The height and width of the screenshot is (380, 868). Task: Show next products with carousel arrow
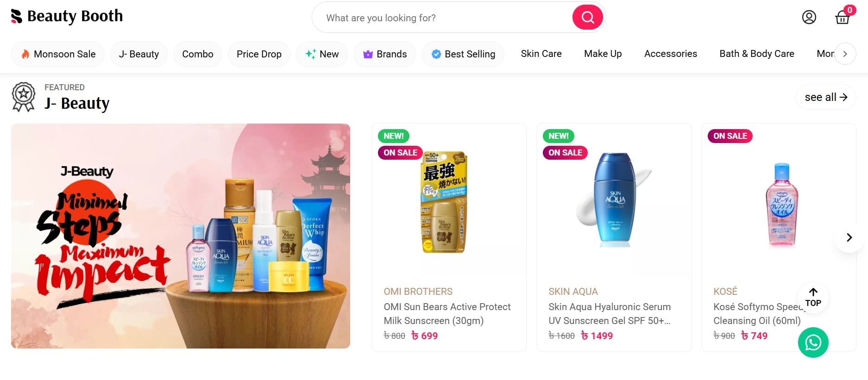(849, 237)
